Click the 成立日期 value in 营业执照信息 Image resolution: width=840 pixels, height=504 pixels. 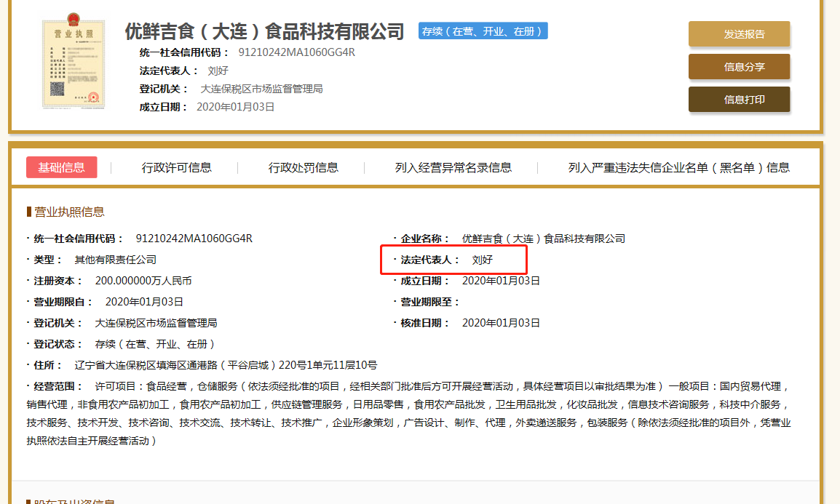pos(501,281)
